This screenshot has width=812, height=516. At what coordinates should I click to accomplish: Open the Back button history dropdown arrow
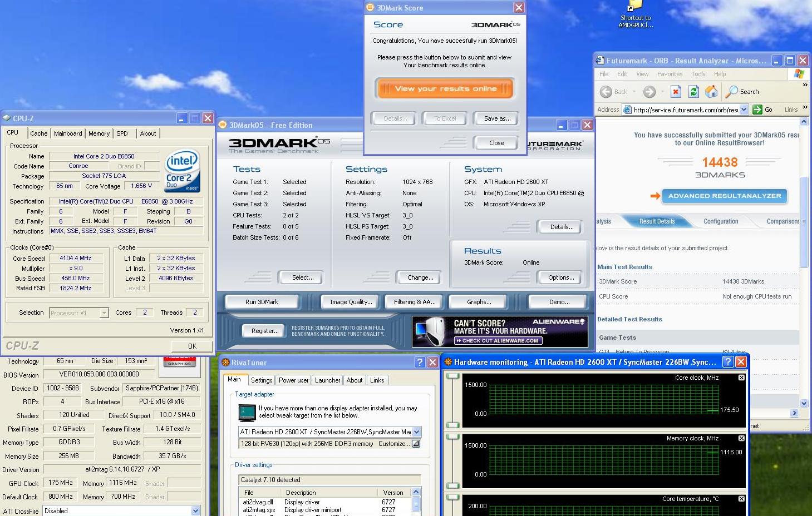tap(634, 92)
